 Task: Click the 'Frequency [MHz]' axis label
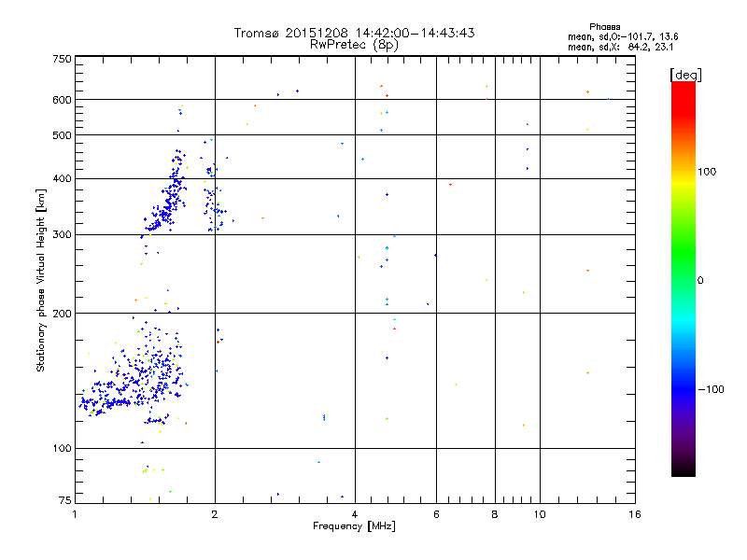click(354, 526)
